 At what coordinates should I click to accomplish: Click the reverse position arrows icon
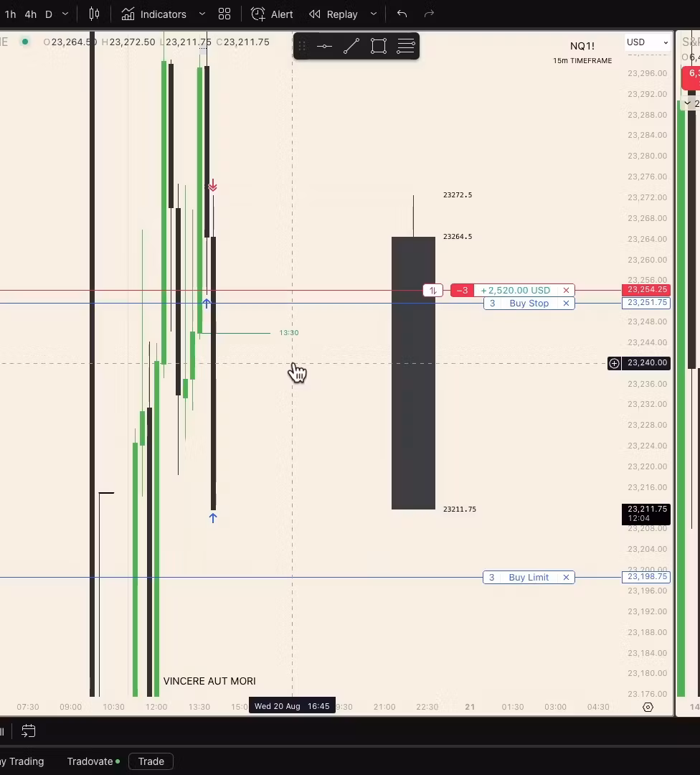432,291
